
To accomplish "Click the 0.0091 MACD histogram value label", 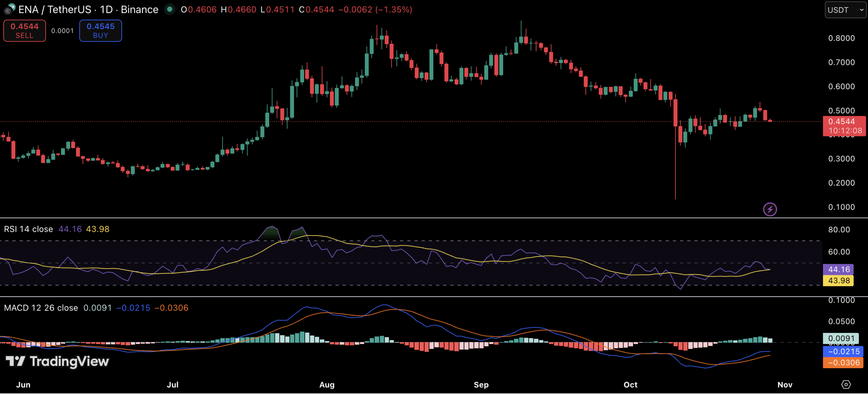I will point(841,338).
